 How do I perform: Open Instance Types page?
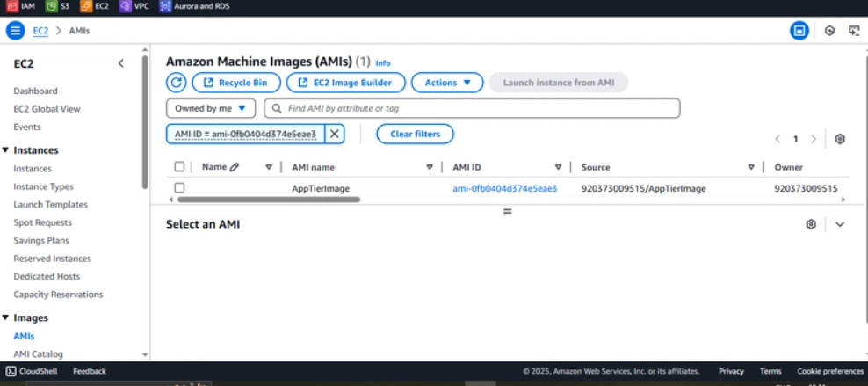(44, 186)
